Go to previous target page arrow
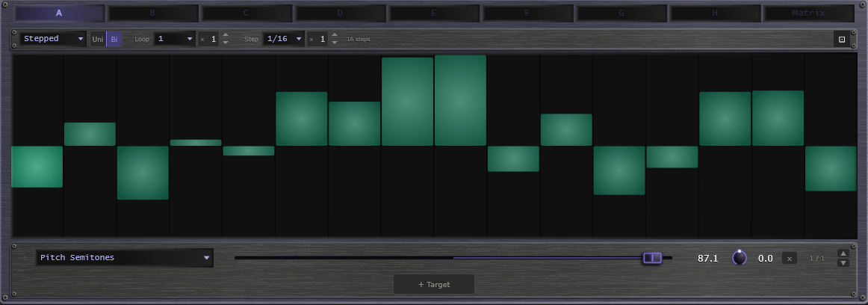 843,253
